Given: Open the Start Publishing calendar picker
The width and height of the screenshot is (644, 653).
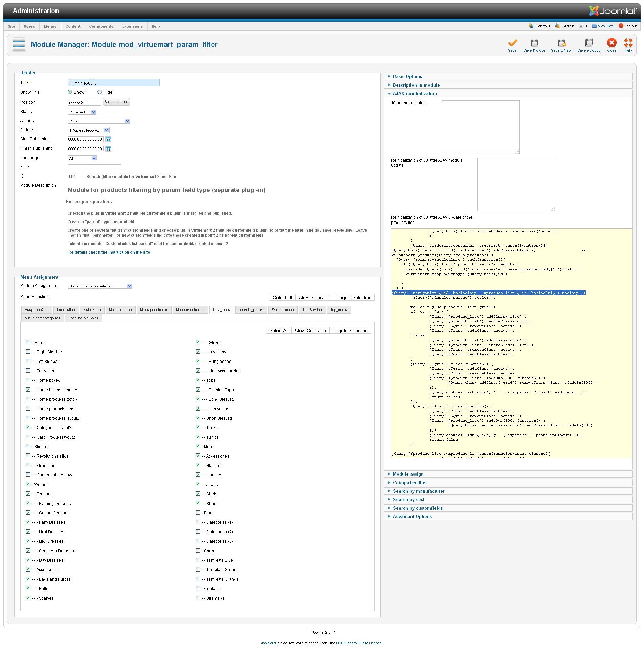Looking at the screenshot, I should (108, 140).
